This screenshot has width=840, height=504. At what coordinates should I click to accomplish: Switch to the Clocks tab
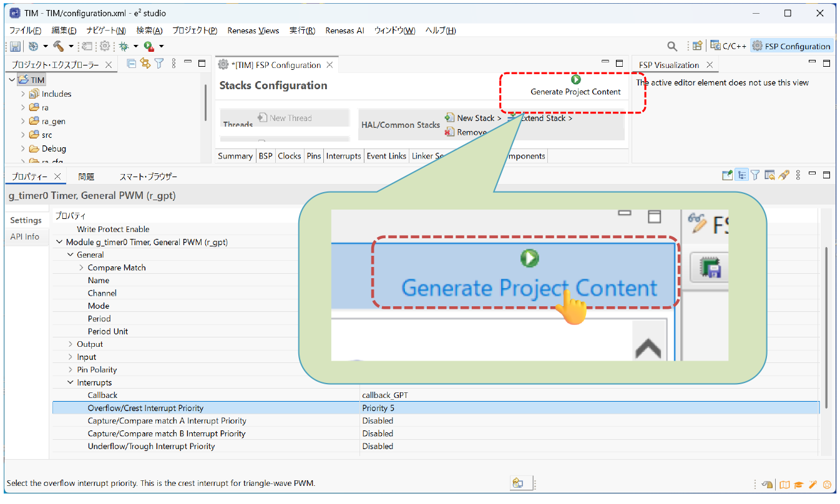(289, 156)
